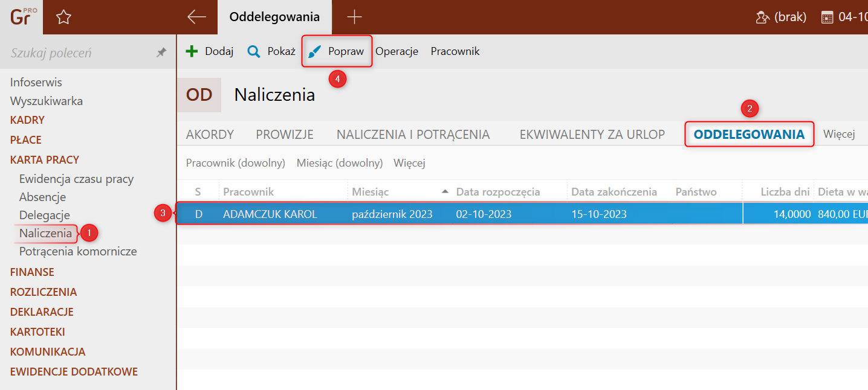The width and height of the screenshot is (868, 390).
Task: Open a new tab with plus icon
Action: point(354,17)
